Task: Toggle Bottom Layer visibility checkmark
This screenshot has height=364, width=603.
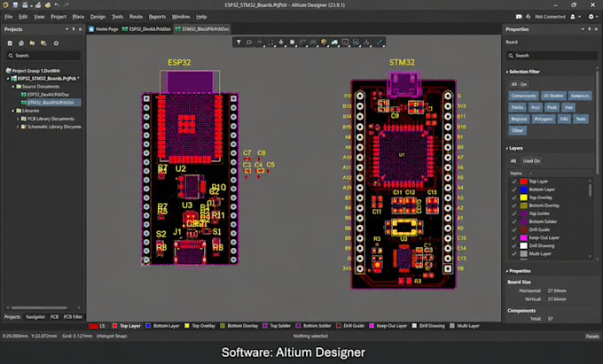Action: (x=514, y=190)
